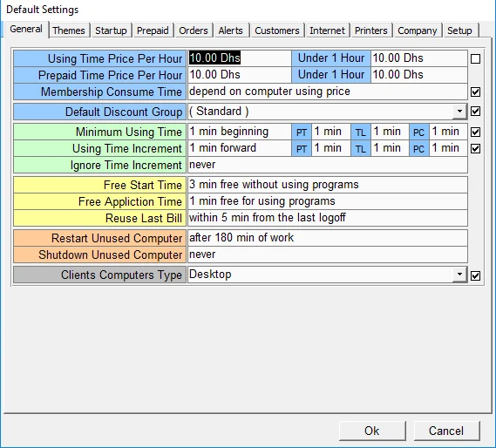Click the TL value in Using Time Increment row

390,148
